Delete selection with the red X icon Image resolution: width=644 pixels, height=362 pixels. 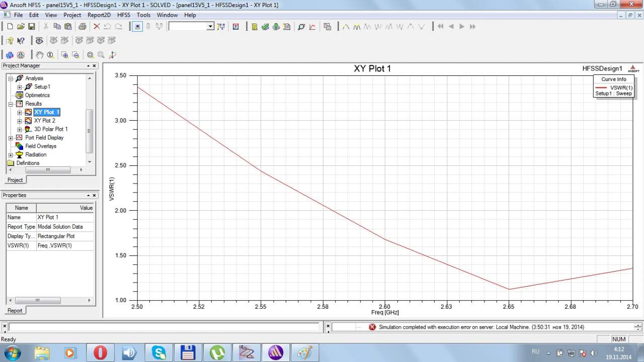[x=97, y=26]
